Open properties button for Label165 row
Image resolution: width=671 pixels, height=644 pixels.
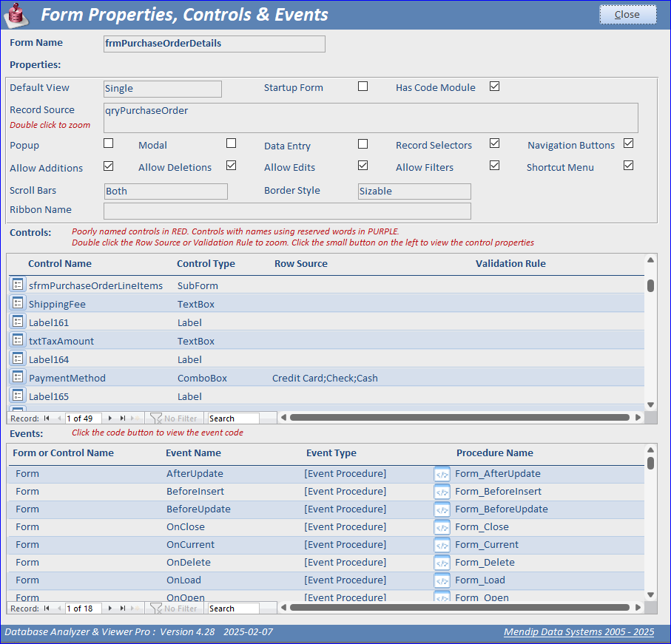point(18,395)
